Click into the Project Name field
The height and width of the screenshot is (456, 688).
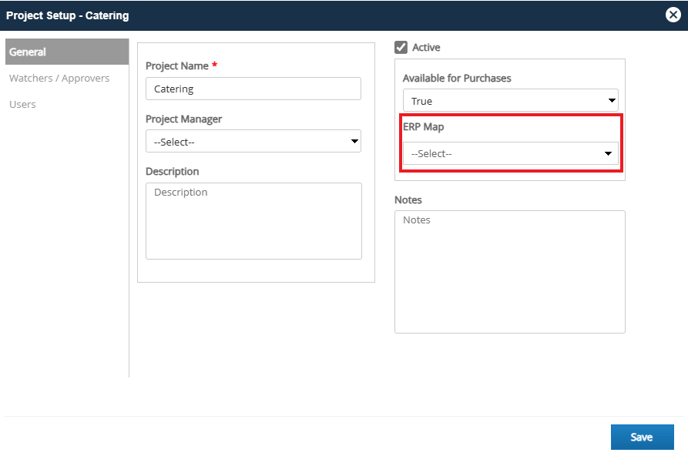click(253, 89)
